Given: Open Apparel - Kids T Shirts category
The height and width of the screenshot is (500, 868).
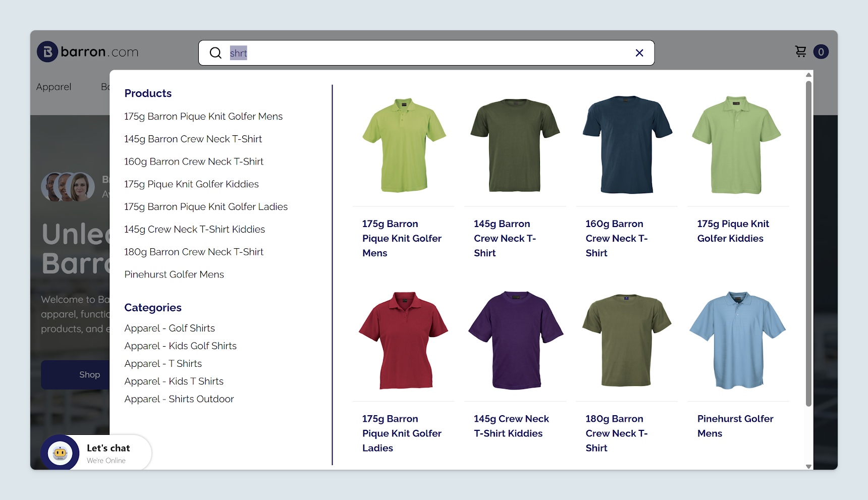Looking at the screenshot, I should coord(174,381).
